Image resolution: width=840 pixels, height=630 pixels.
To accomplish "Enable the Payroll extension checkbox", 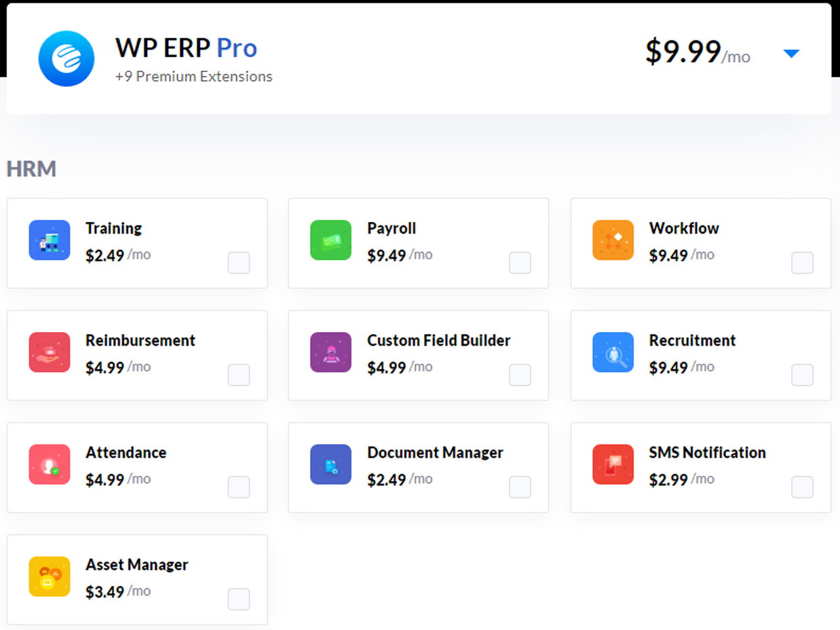I will click(520, 263).
